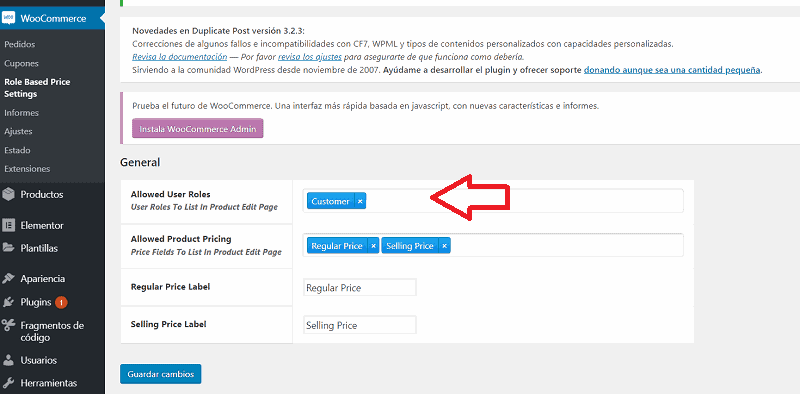This screenshot has width=800, height=394.
Task: Remove the Selling Price tag
Action: point(444,246)
